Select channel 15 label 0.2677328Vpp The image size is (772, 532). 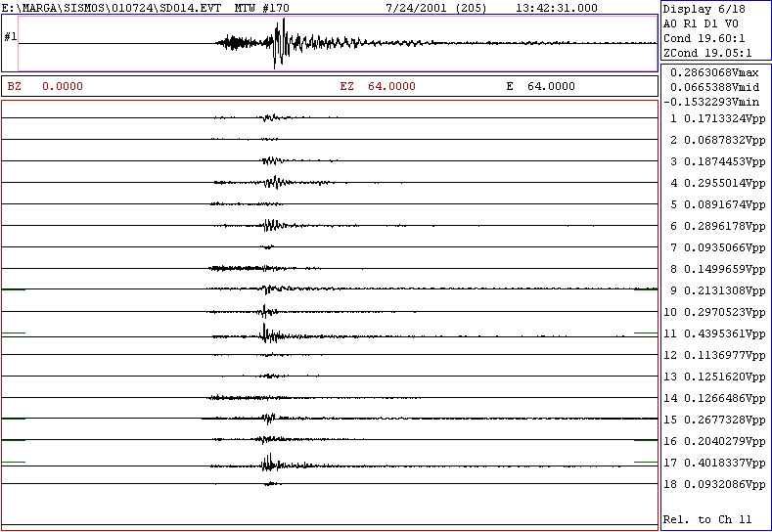coord(714,420)
